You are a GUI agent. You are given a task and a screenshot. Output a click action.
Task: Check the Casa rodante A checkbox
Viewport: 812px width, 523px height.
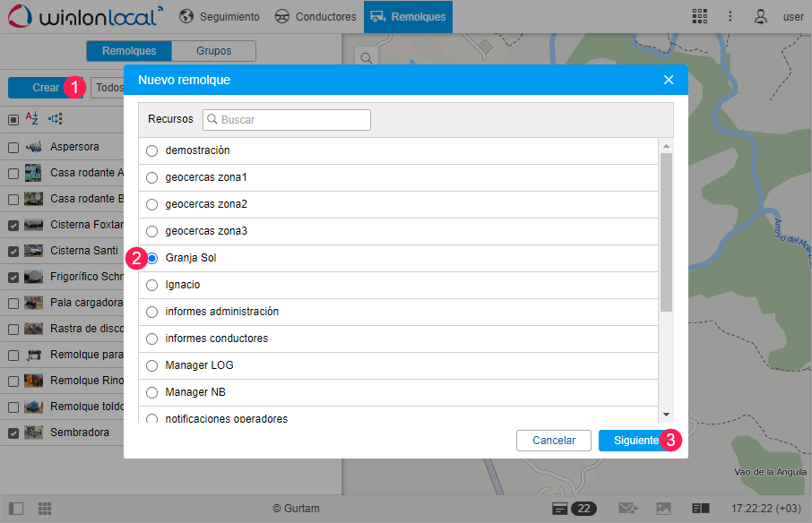coord(13,174)
